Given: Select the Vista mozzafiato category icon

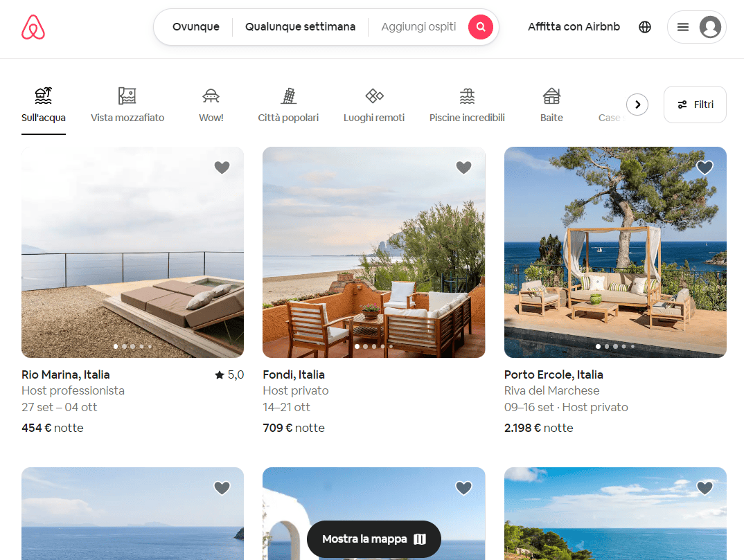Looking at the screenshot, I should point(127,96).
